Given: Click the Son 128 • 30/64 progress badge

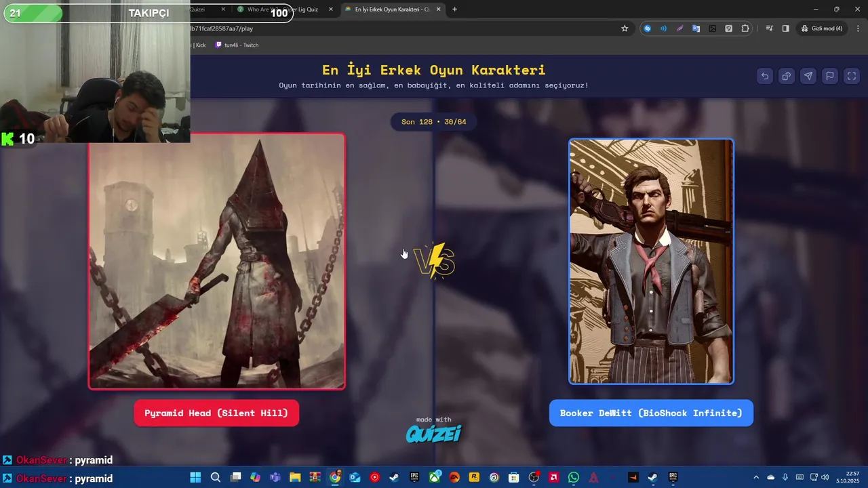Looking at the screenshot, I should [433, 122].
